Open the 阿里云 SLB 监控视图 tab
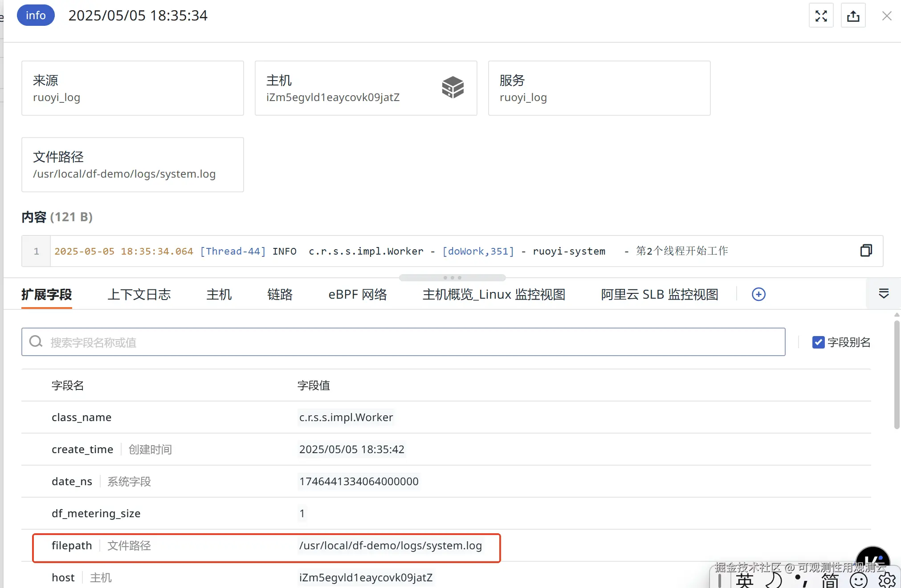 tap(659, 294)
